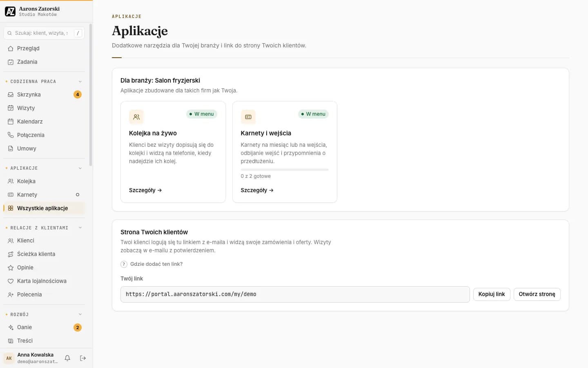Viewport: 588px width, 368px height.
Task: Click the Otwórz stronę button
Action: click(x=537, y=294)
